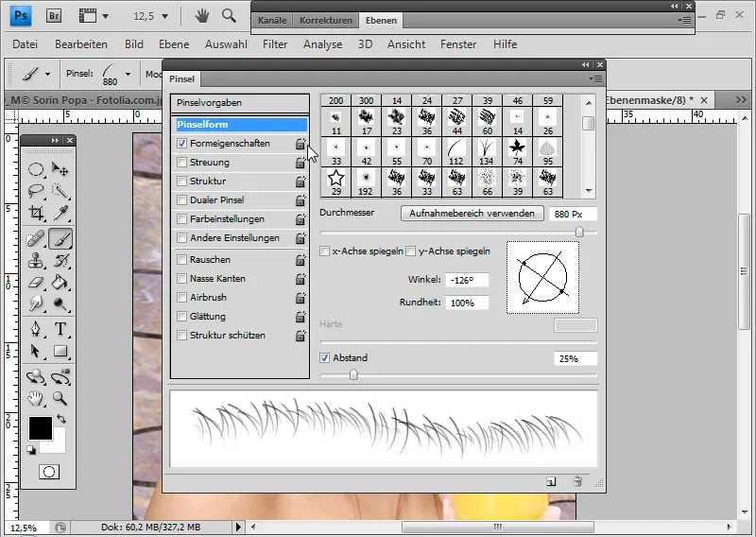
Task: Select the Move tool
Action: point(60,169)
